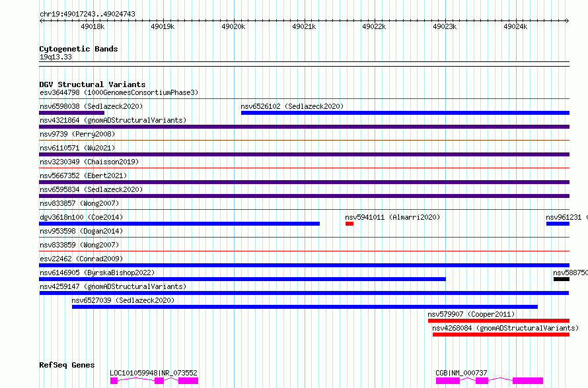Select the esv22462 Conrad2009 label
588x388 pixels.
81,259
